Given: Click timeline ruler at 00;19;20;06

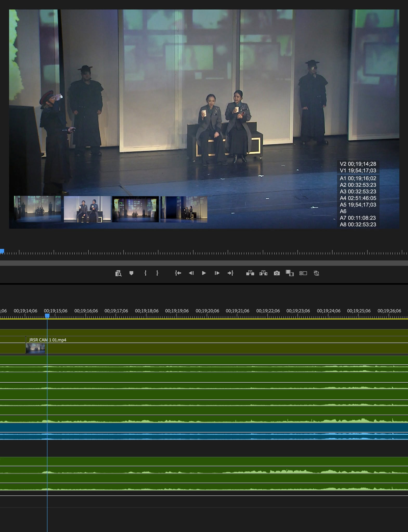Looking at the screenshot, I should click(x=207, y=311).
